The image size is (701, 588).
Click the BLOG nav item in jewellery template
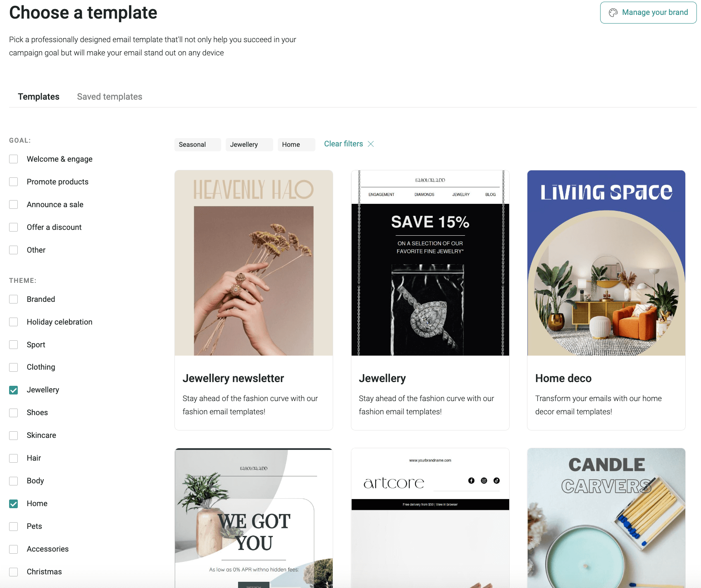[x=491, y=194]
